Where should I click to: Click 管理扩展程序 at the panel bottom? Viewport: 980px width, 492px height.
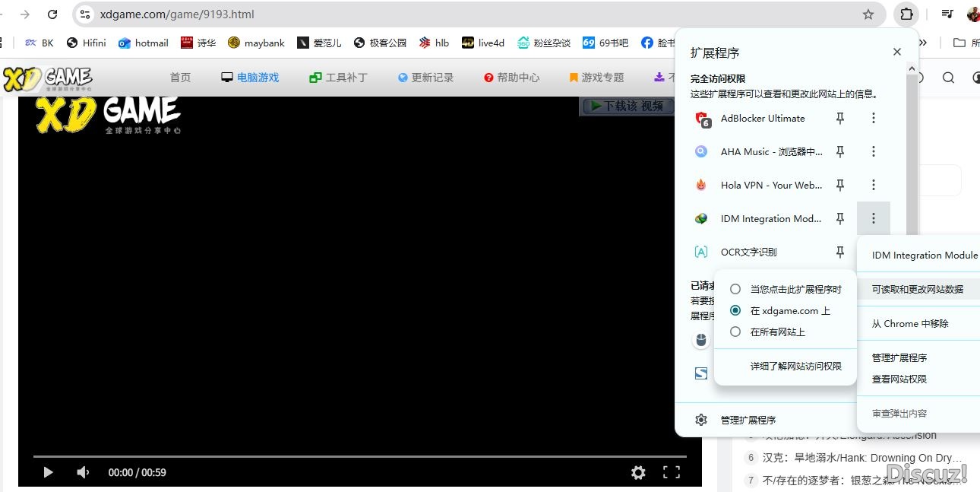pyautogui.click(x=748, y=420)
